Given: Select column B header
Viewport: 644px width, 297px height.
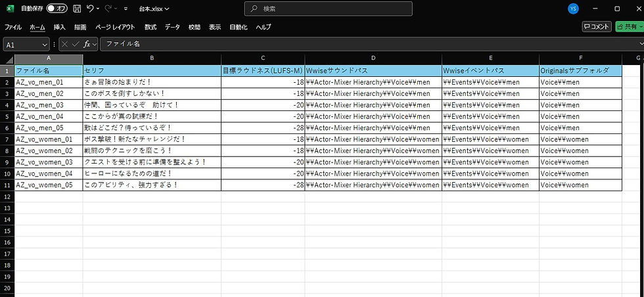Looking at the screenshot, I should pyautogui.click(x=152, y=58).
